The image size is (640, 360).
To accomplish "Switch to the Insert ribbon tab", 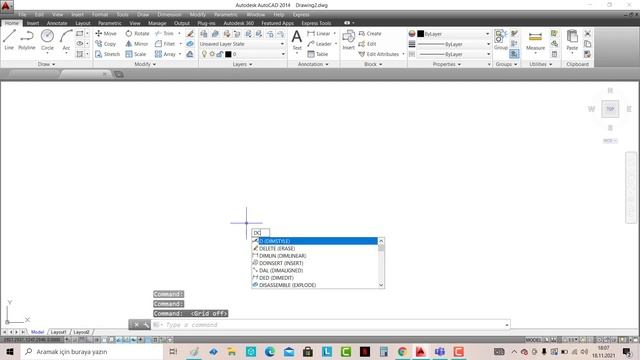I will click(33, 23).
